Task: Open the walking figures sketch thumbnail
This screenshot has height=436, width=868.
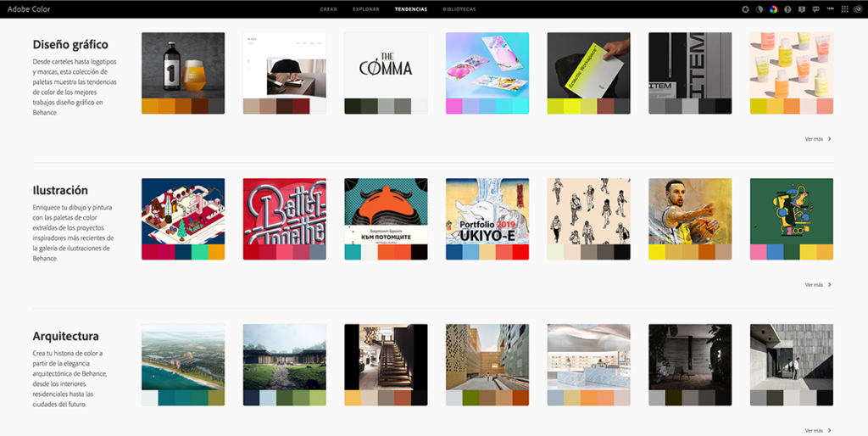Action: pyautogui.click(x=588, y=211)
